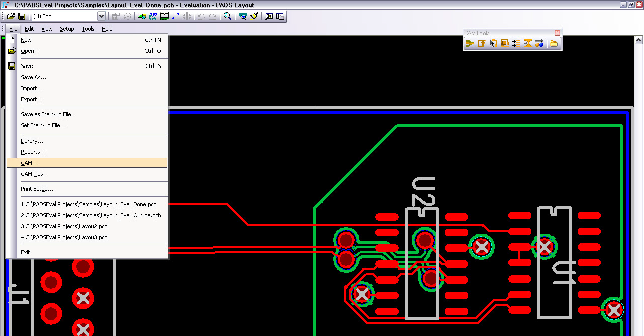
Task: Click the Save disk toolbar icon
Action: pos(21,16)
